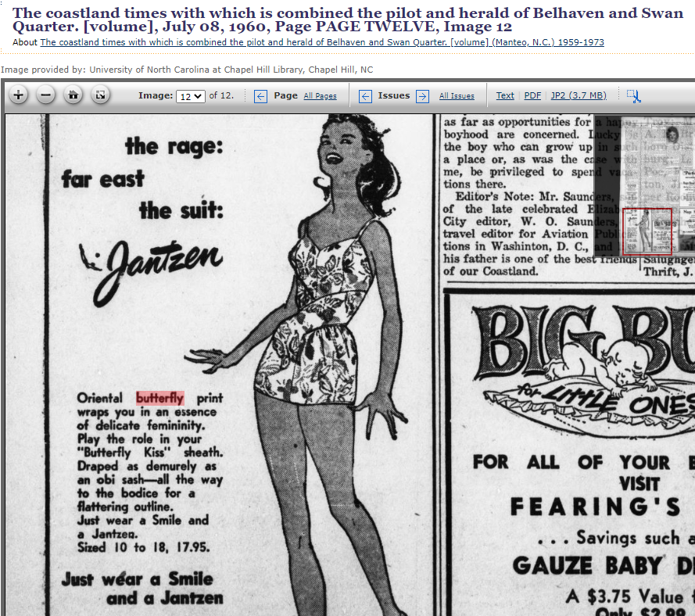Activate the clip image scissors tool
695x616 pixels.
tap(634, 95)
